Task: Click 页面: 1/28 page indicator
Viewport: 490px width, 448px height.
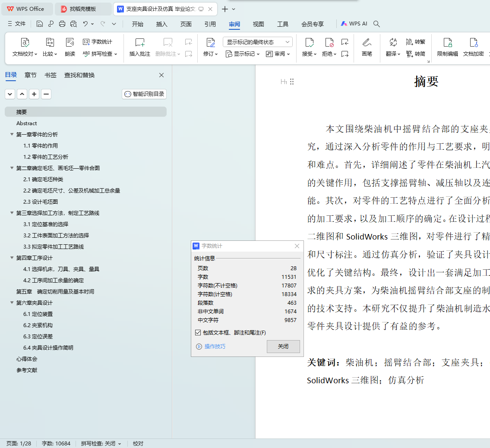Action: point(19,444)
